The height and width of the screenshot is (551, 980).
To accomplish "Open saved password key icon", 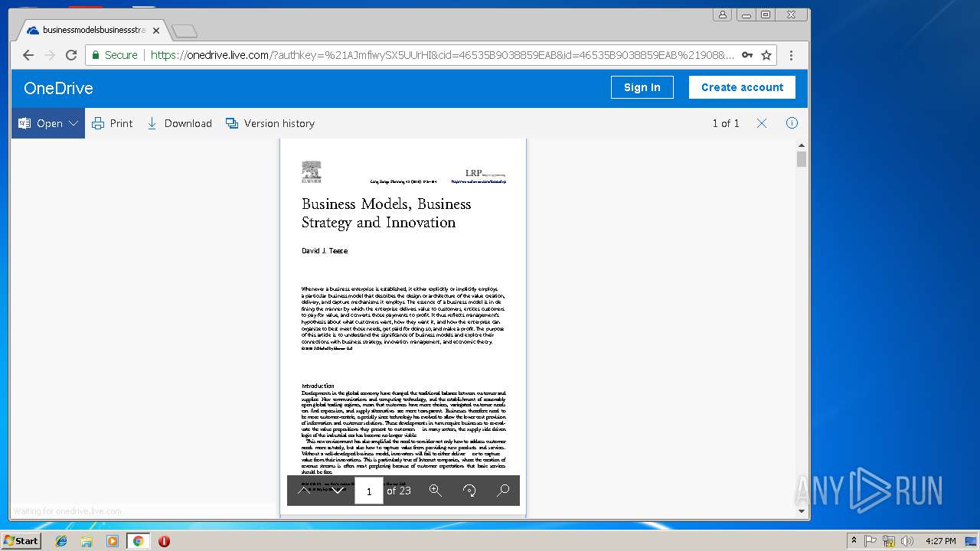I will coord(747,55).
